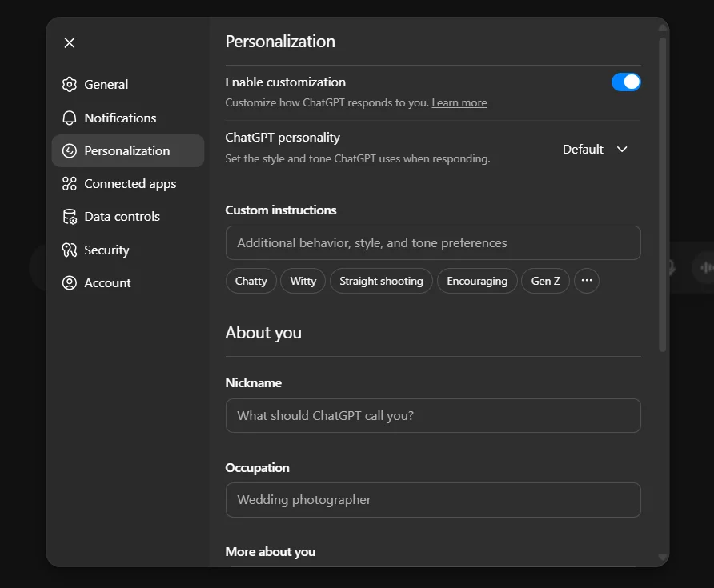Disable the Enable customization toggle
Image resolution: width=714 pixels, height=588 pixels.
[x=626, y=82]
